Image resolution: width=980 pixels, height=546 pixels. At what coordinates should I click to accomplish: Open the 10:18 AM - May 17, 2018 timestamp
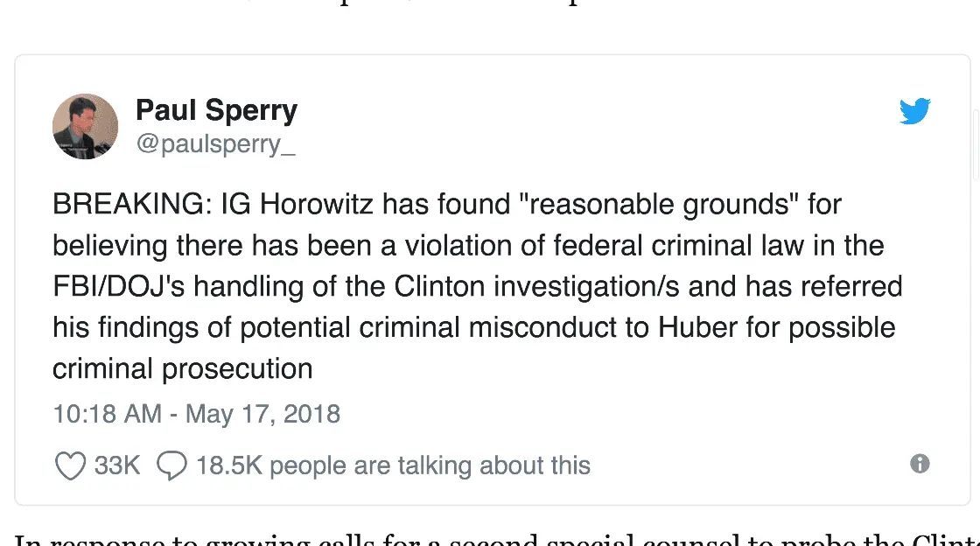(196, 413)
